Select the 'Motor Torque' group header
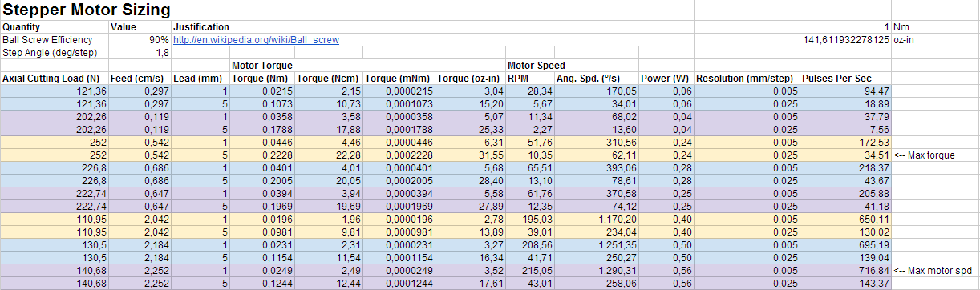Viewport: 980px width, 290px height. [261, 65]
